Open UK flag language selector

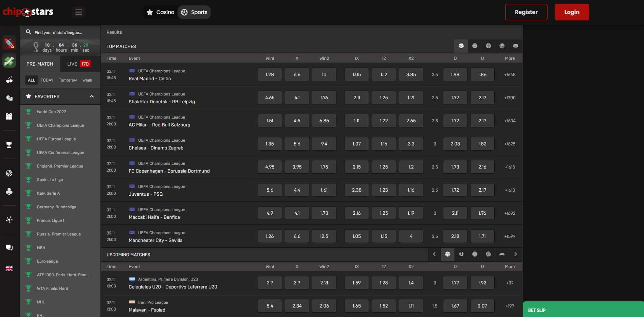[x=9, y=268]
